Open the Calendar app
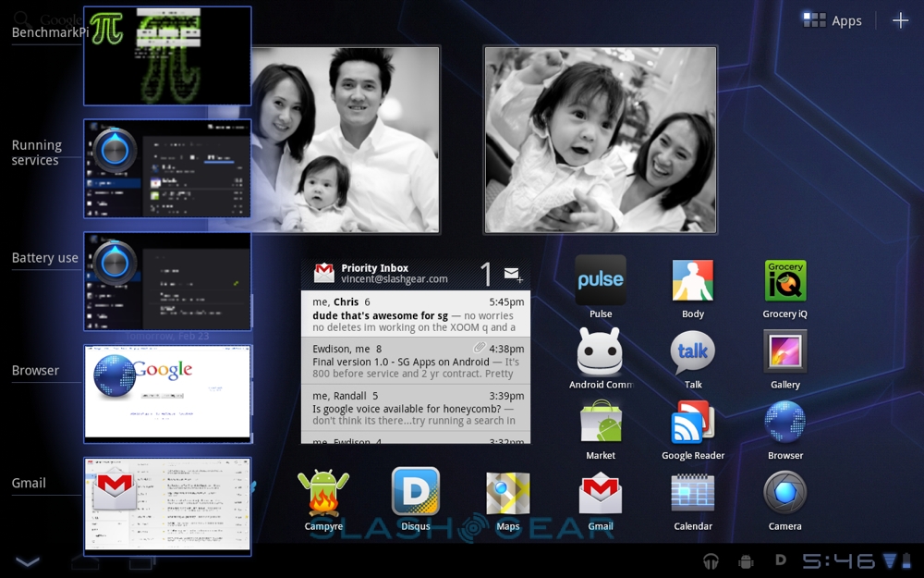 (x=693, y=493)
